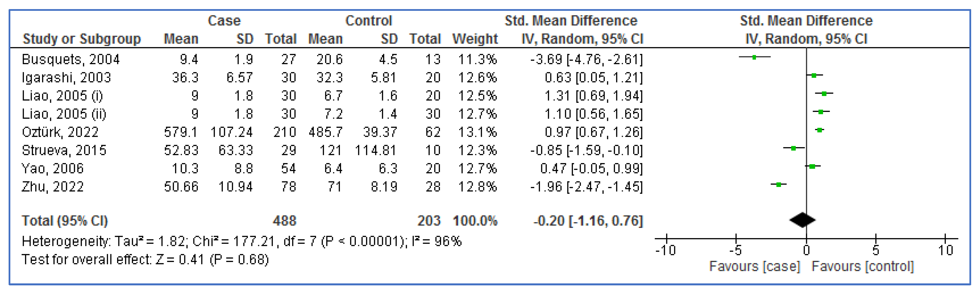Click the black overall effect diamond
Image resolution: width=980 pixels, height=292 pixels.
802,220
